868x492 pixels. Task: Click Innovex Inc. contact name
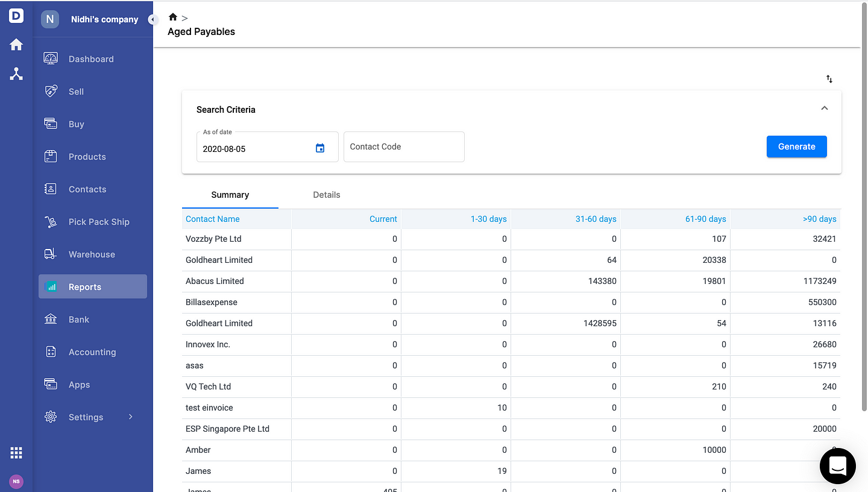[208, 344]
